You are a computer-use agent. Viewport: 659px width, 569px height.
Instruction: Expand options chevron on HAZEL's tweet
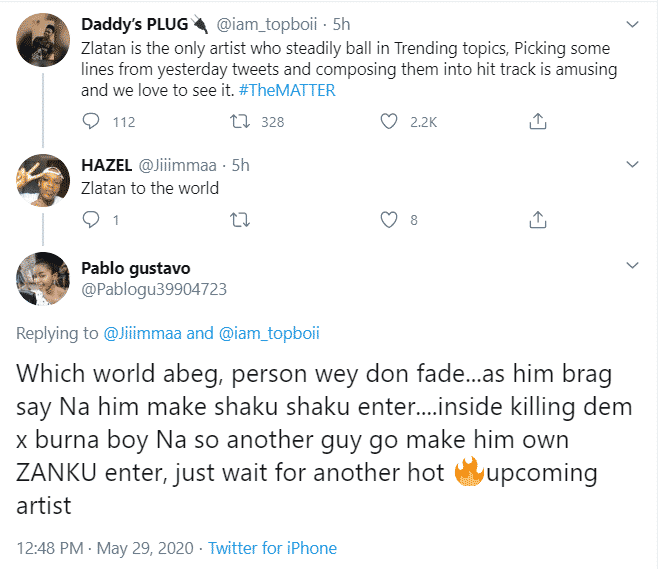click(631, 164)
